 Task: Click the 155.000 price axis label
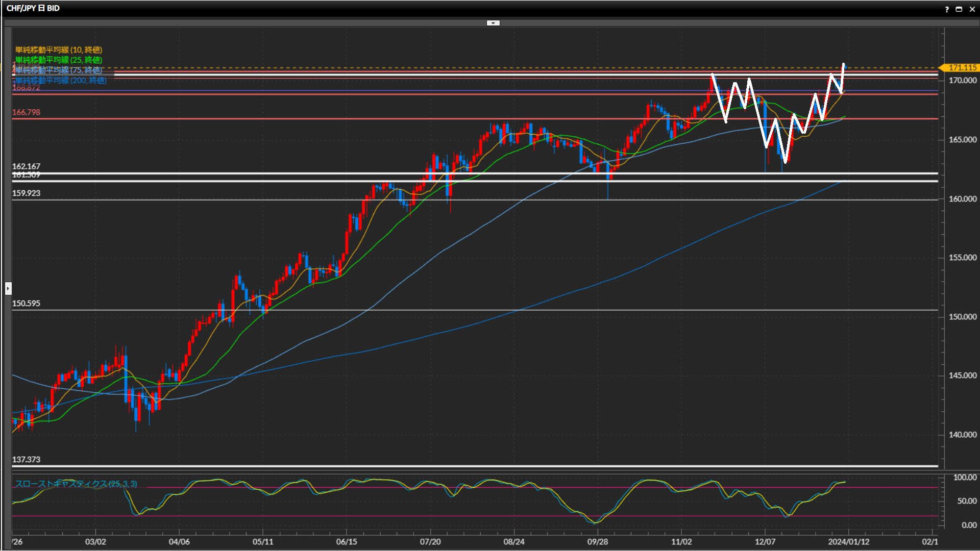[962, 258]
